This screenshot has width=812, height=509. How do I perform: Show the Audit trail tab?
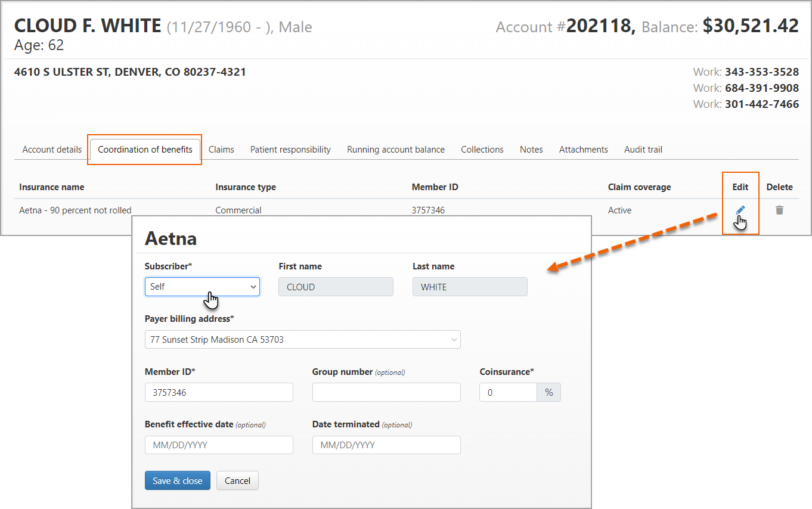(643, 150)
